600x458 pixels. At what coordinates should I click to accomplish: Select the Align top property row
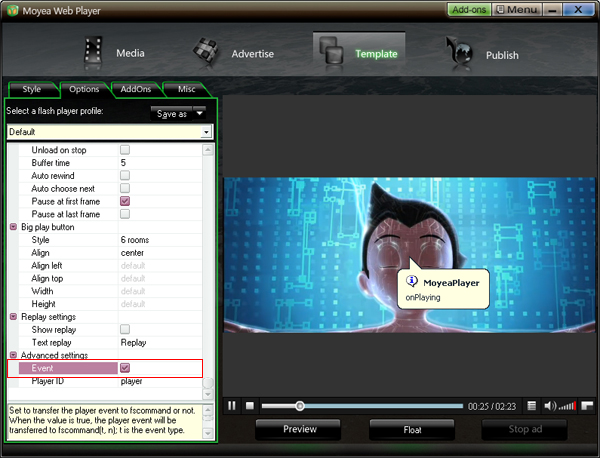tap(110, 278)
